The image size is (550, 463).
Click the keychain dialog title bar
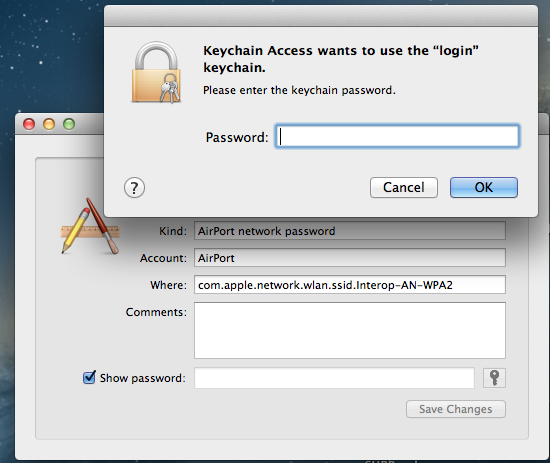(x=321, y=16)
